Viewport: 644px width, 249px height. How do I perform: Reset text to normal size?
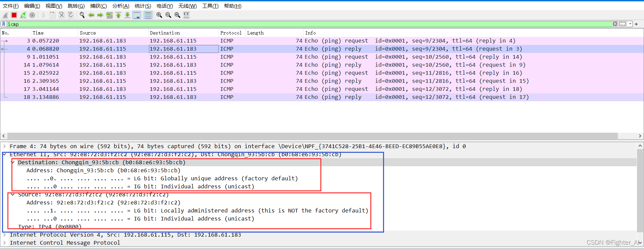click(x=177, y=15)
